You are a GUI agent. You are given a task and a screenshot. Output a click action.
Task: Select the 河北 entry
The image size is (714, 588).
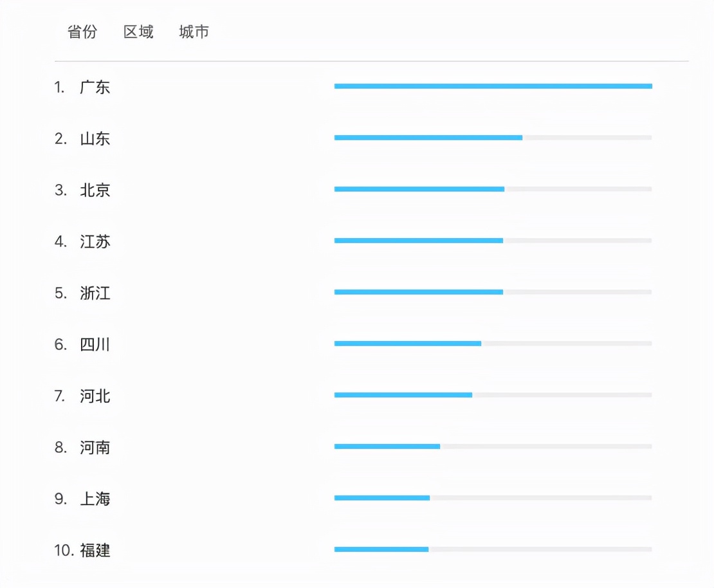coord(95,396)
